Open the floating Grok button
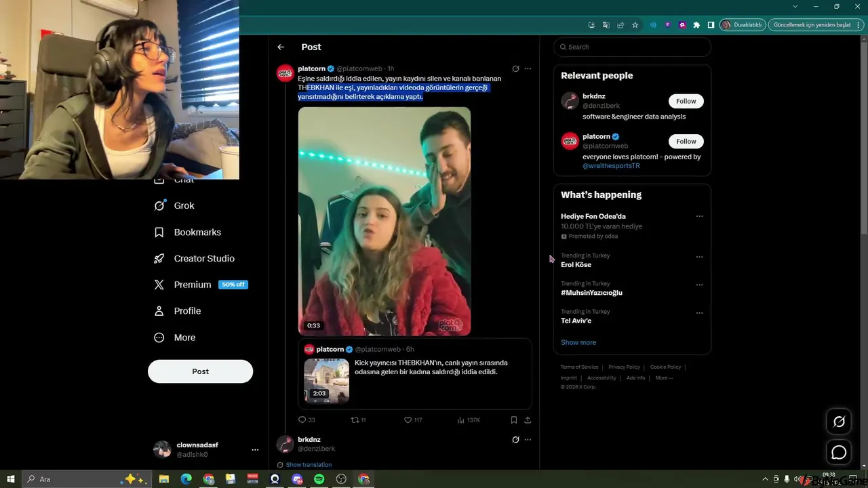The height and width of the screenshot is (488, 868). [839, 422]
